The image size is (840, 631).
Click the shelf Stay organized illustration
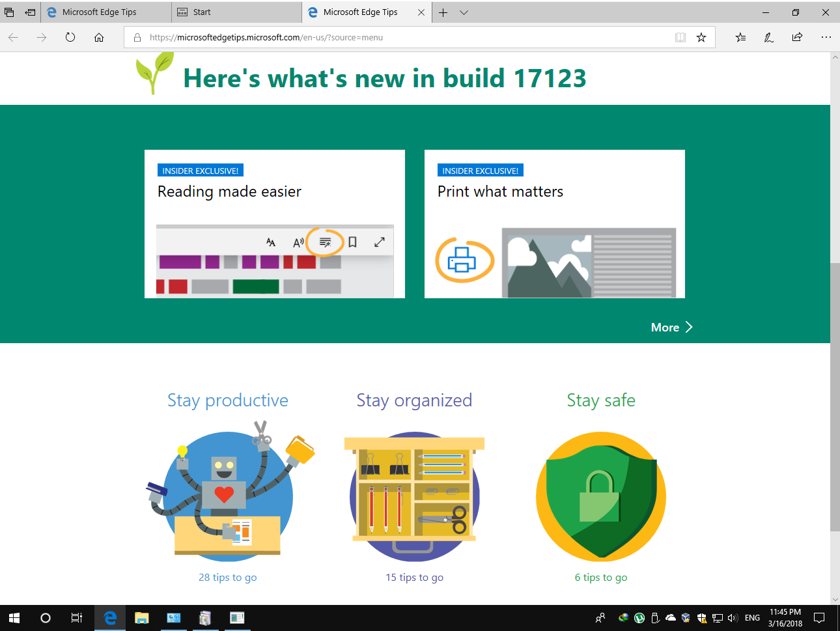(x=414, y=496)
